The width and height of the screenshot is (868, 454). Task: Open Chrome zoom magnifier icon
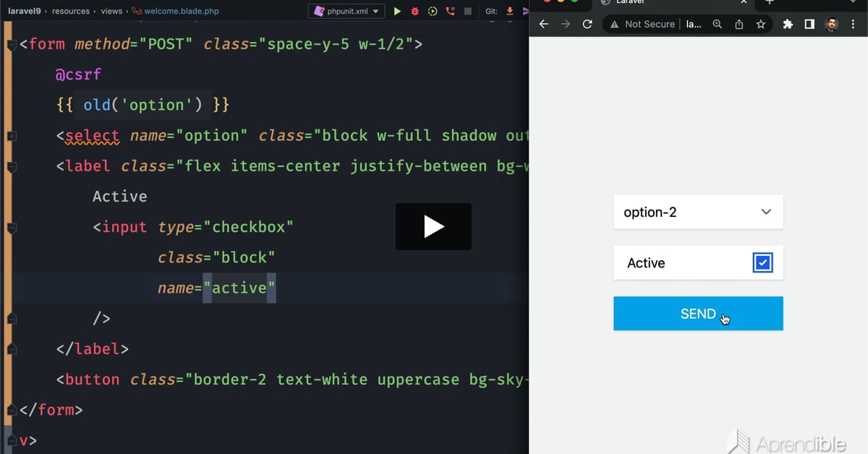pyautogui.click(x=718, y=24)
